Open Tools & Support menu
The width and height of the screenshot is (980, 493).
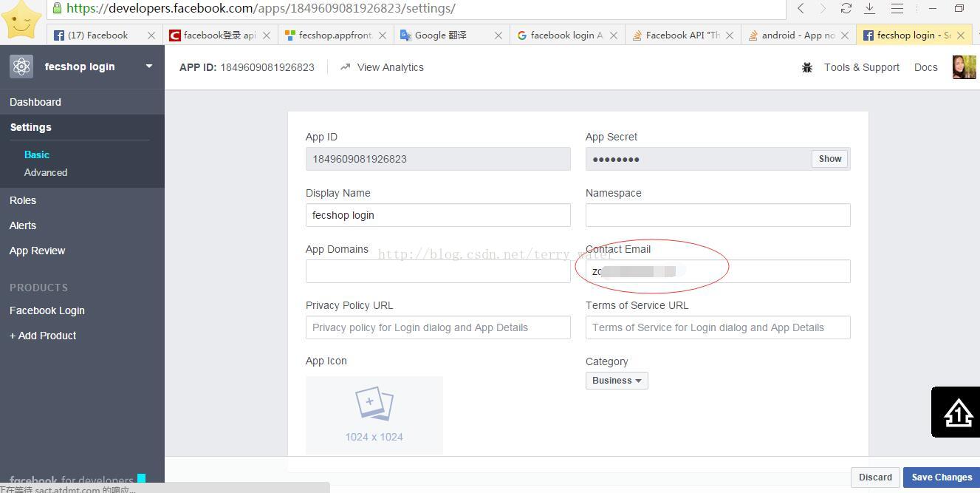tap(862, 67)
